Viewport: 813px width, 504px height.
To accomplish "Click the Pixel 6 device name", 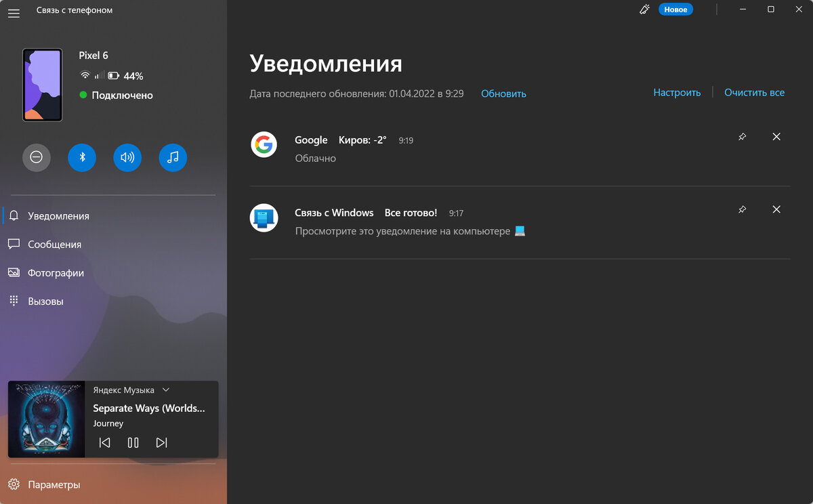I will 93,56.
